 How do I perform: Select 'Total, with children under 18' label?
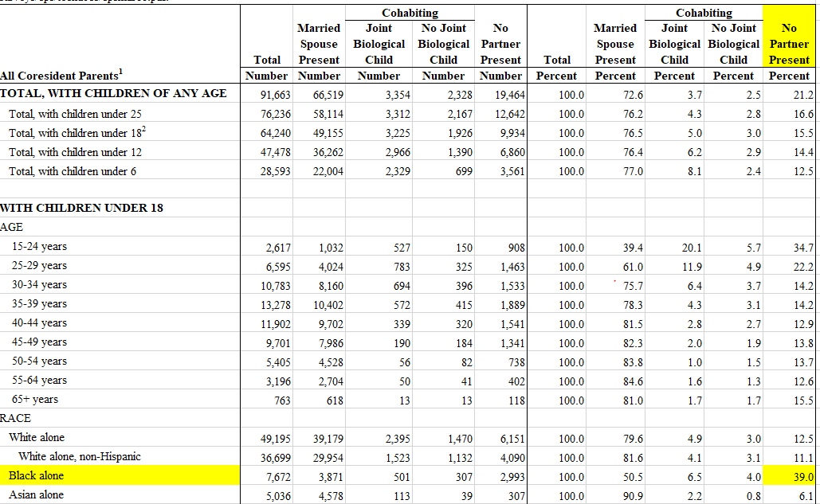(x=77, y=133)
